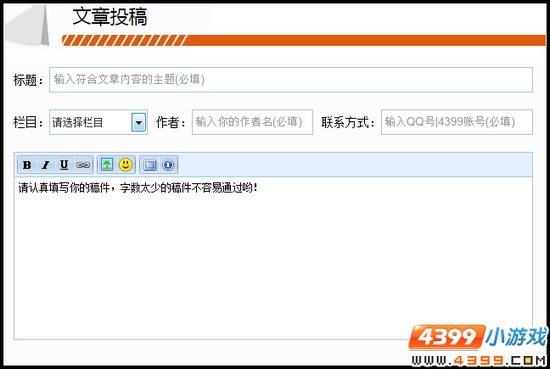The height and width of the screenshot is (369, 550).
Task: Click the placeholder text 请认真填写你的稿件
Action: pos(64,188)
